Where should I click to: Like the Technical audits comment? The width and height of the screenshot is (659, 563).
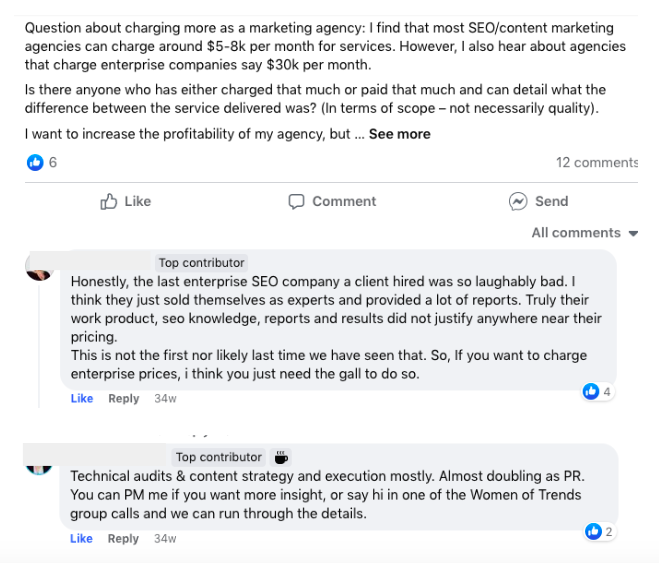(x=82, y=539)
